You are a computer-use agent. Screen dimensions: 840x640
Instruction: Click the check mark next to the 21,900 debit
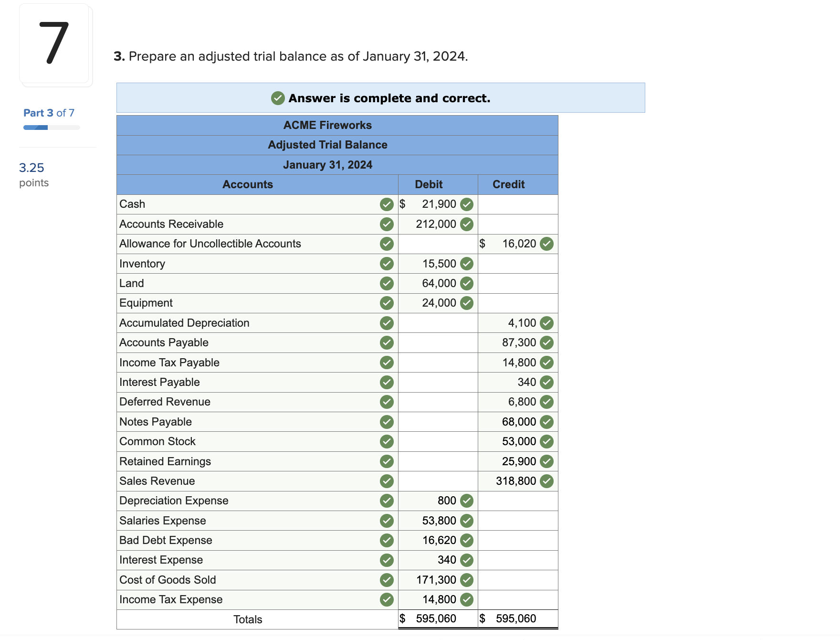pyautogui.click(x=467, y=204)
